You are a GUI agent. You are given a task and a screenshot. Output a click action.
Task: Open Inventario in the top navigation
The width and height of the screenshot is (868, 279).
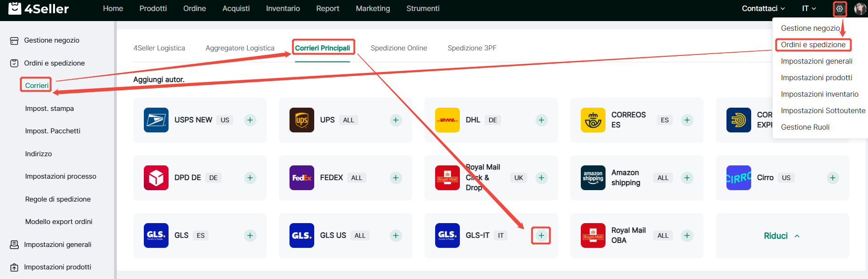click(x=283, y=9)
